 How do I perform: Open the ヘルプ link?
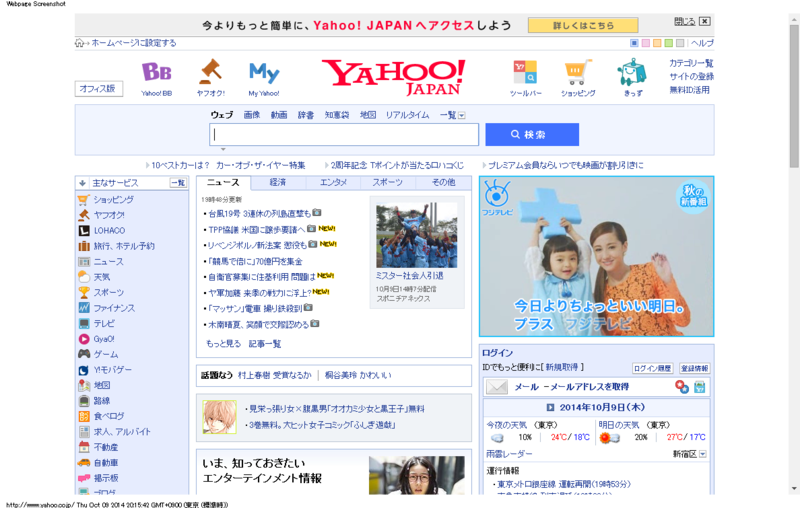click(702, 43)
